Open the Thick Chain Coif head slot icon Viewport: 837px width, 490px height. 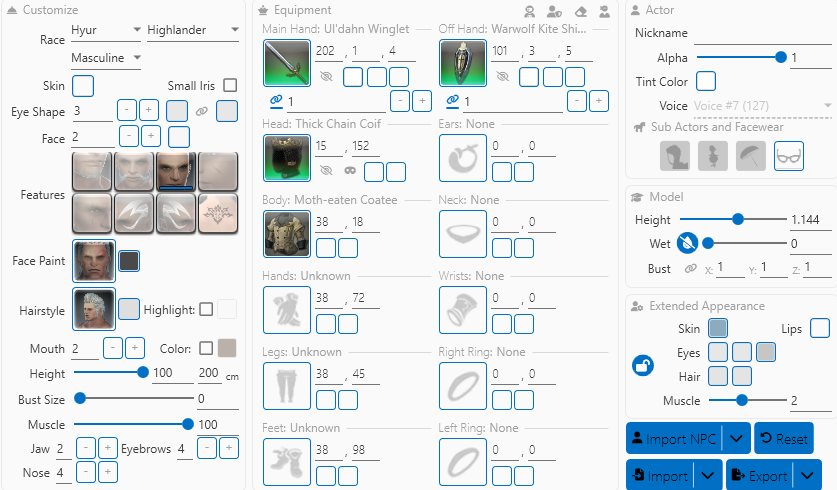(287, 158)
